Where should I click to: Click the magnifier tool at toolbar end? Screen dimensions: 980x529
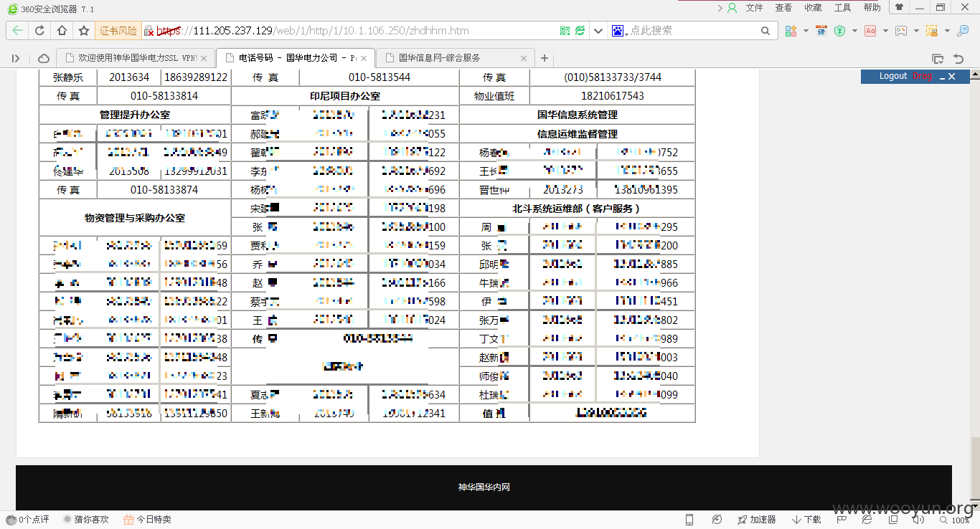point(963,31)
